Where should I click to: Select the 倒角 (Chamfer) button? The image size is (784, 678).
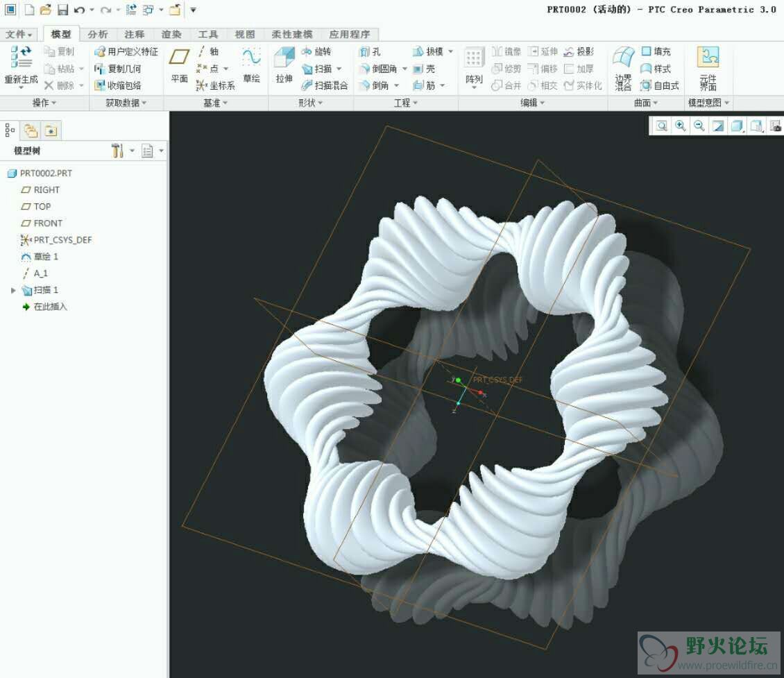375,85
